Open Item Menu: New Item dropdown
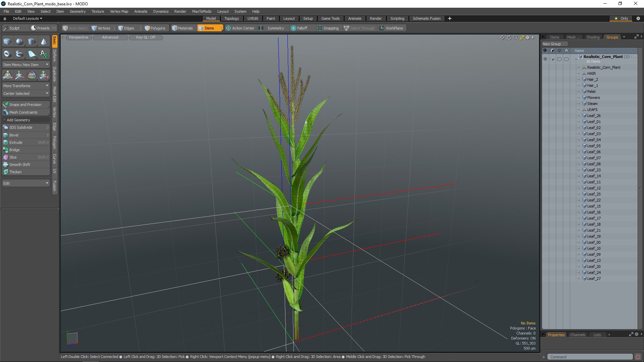 (x=26, y=65)
